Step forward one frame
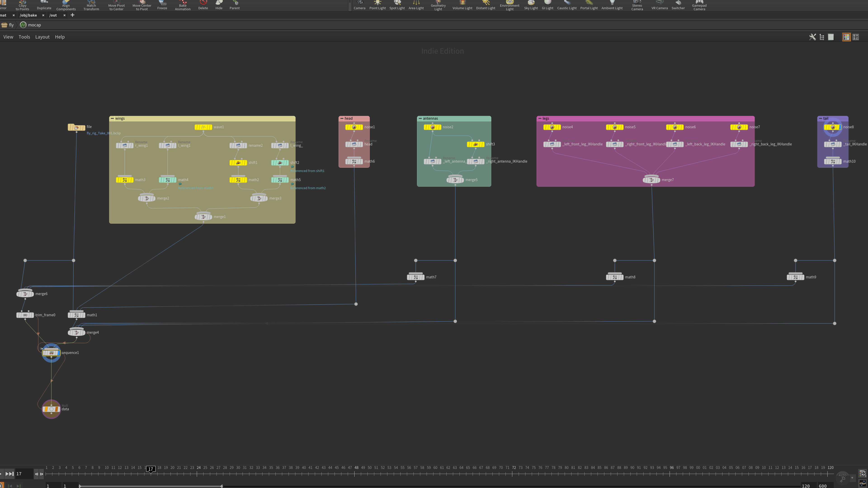This screenshot has height=488, width=868. point(42,474)
